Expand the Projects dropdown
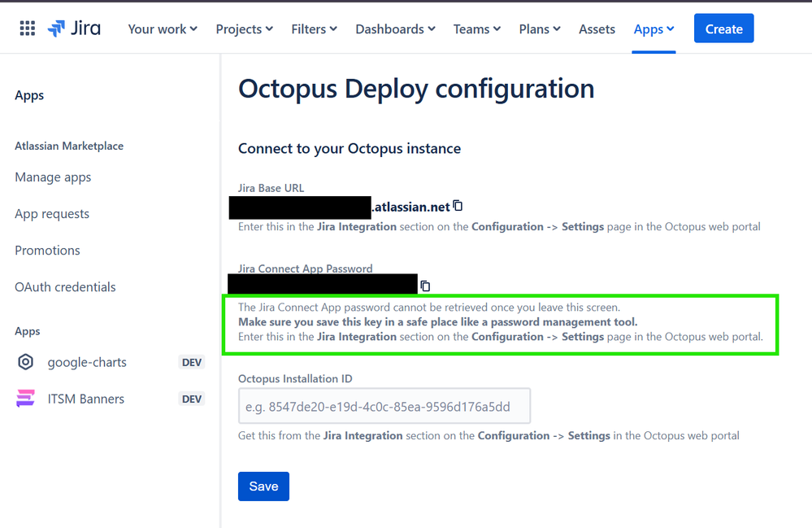 [245, 29]
